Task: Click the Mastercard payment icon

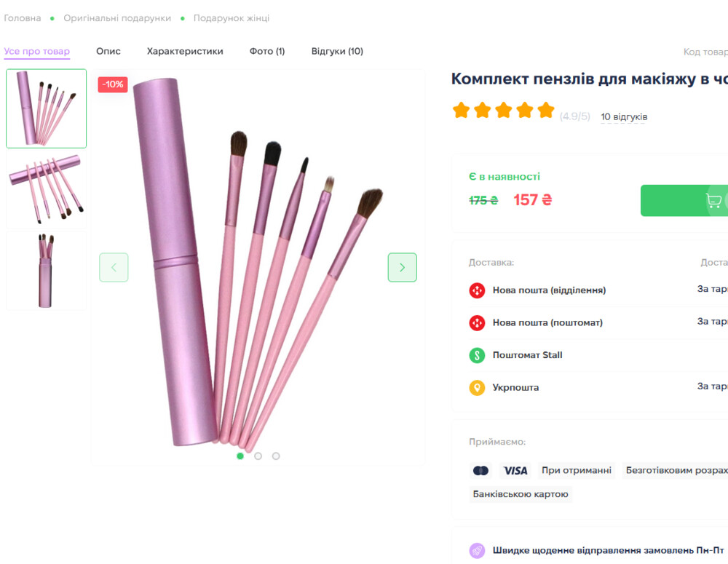Action: click(480, 471)
